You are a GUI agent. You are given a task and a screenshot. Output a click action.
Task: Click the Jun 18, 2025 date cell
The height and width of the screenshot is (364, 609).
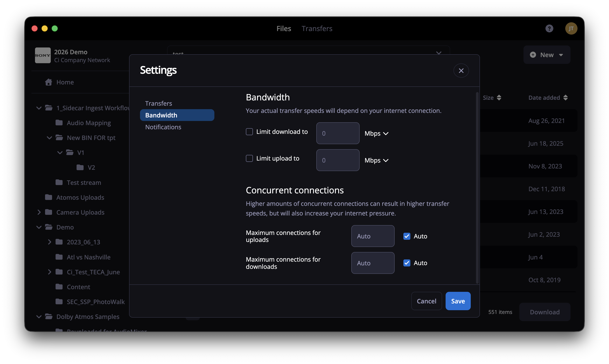pos(546,143)
